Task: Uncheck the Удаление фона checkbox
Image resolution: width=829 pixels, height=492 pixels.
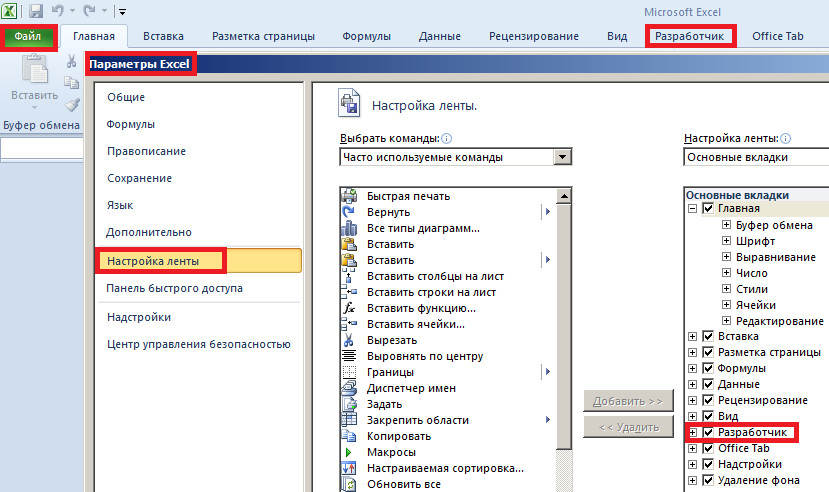Action: [708, 480]
